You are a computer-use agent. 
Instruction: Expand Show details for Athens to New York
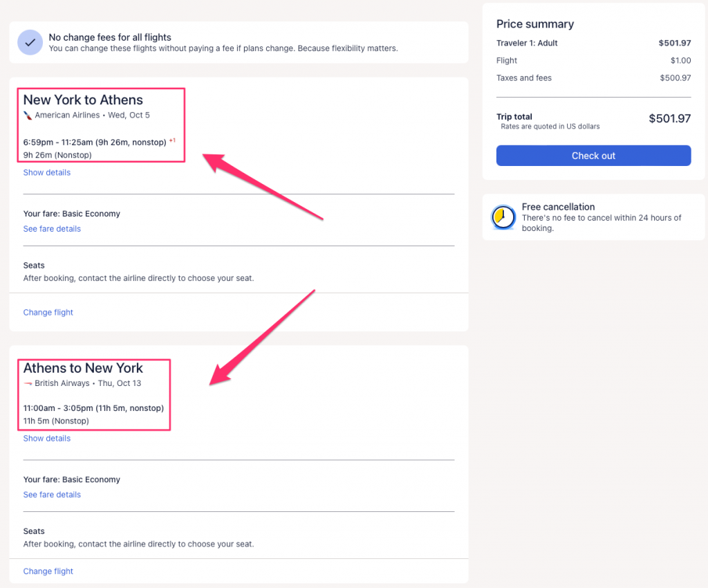click(46, 439)
